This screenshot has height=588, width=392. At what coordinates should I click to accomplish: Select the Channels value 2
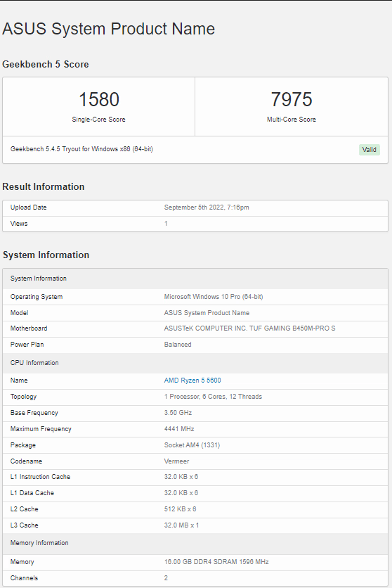pyautogui.click(x=166, y=578)
